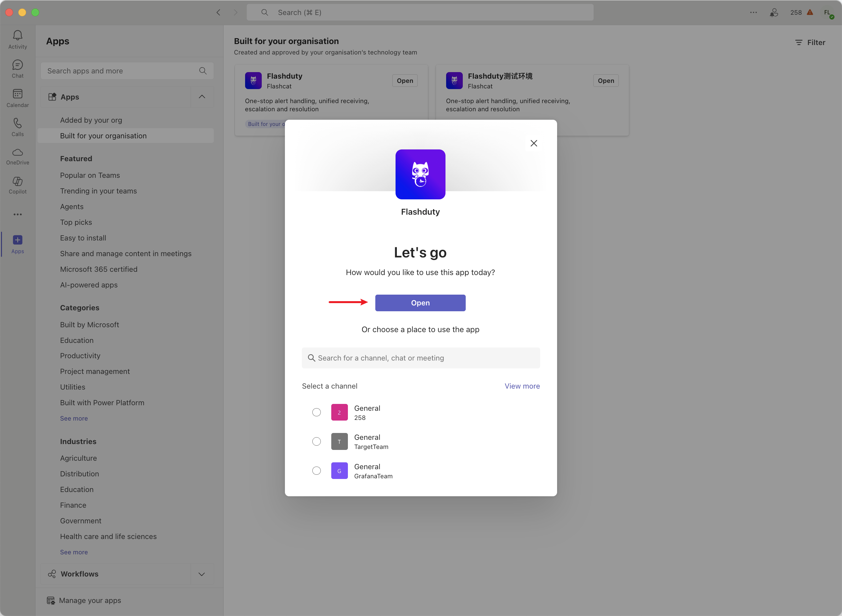Select Productivity category

[80, 356]
